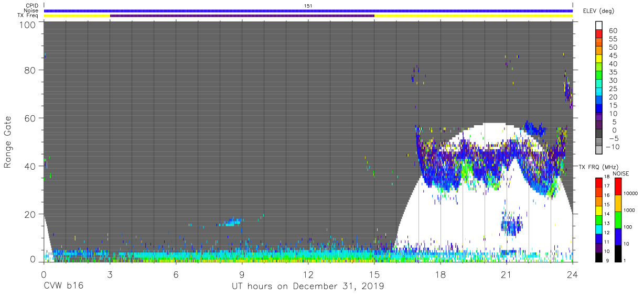
Task: Click the "100" label on NOISE colorbar
Action: 628,227
